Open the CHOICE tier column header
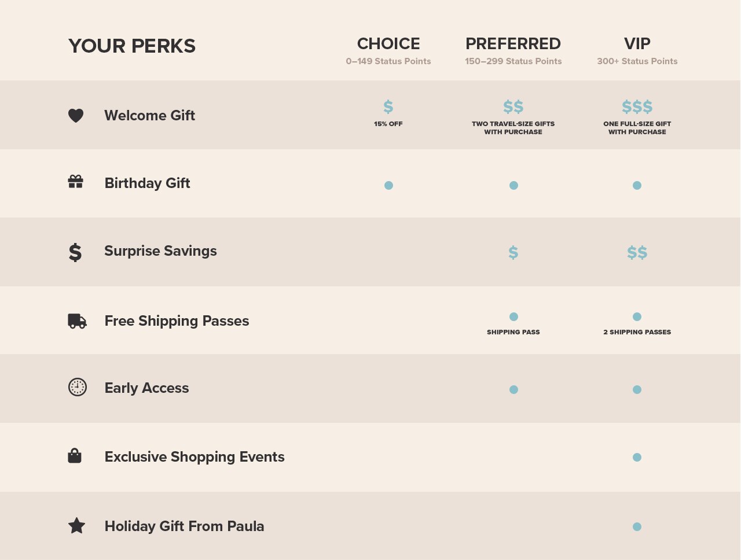This screenshot has height=560, width=741. click(388, 44)
